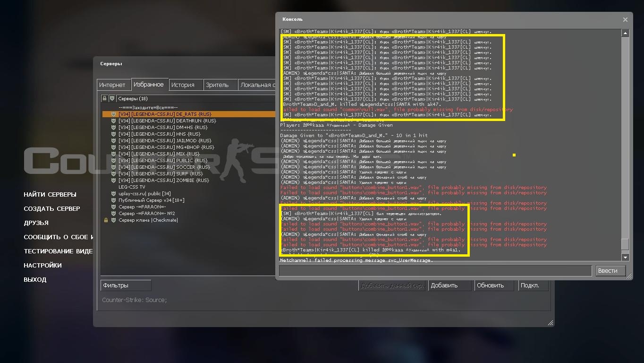The image size is (644, 363).
Task: Click the shield icon beside the DM+HS server
Action: [113, 127]
